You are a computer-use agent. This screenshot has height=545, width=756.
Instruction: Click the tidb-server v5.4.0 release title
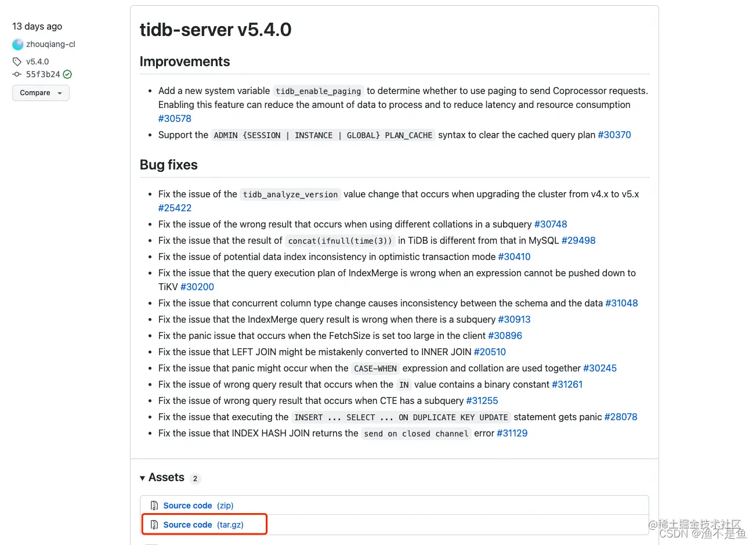215,30
